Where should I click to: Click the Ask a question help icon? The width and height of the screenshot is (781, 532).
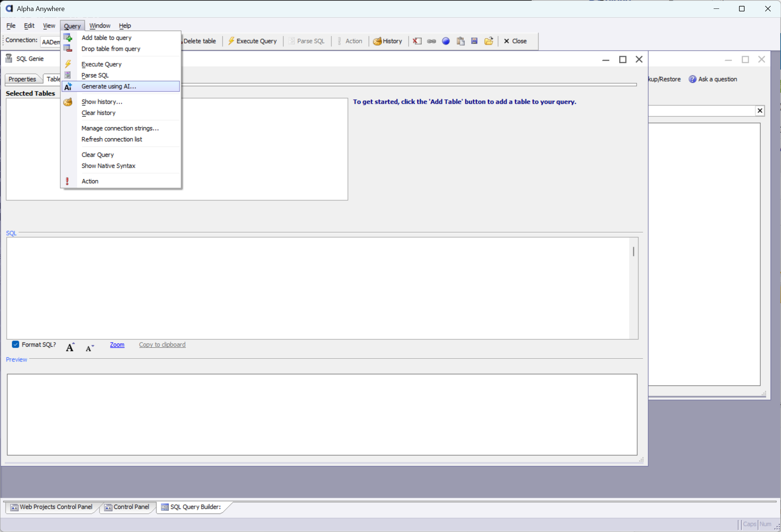[x=692, y=79]
